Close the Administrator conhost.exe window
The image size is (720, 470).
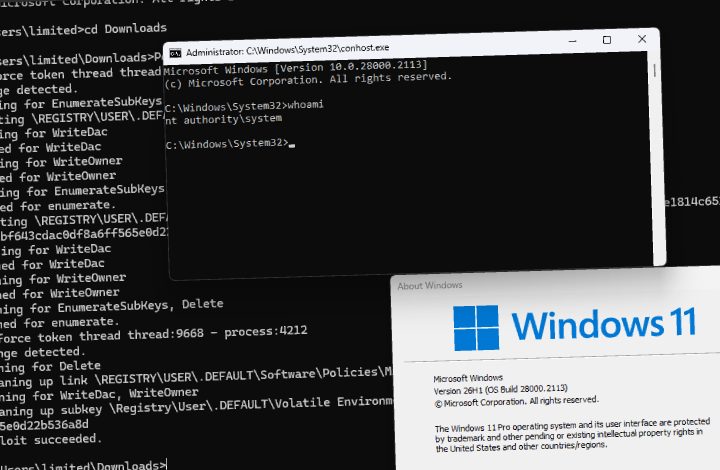pyautogui.click(x=642, y=39)
